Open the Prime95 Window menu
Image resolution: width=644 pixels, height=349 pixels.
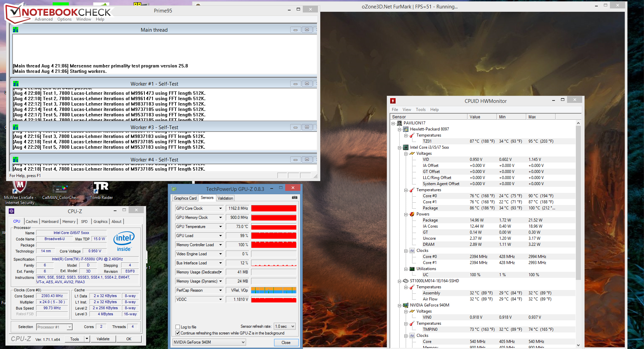(x=84, y=19)
